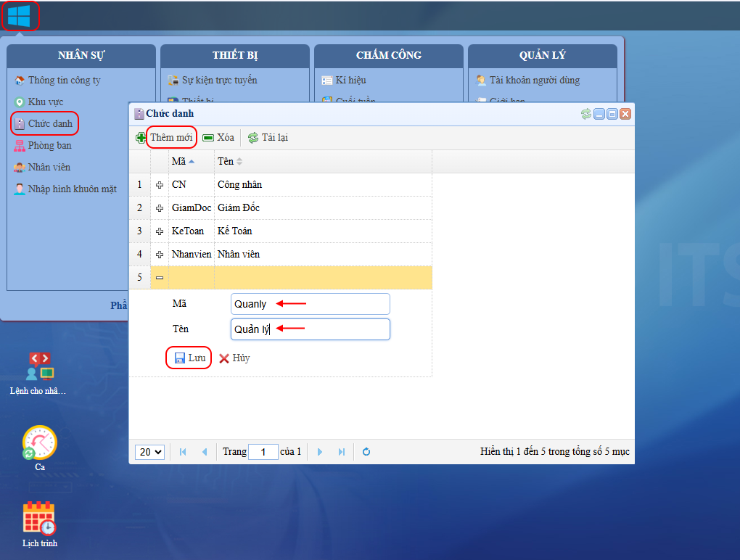Open the Lịch trình calendar desktop icon

click(x=39, y=519)
